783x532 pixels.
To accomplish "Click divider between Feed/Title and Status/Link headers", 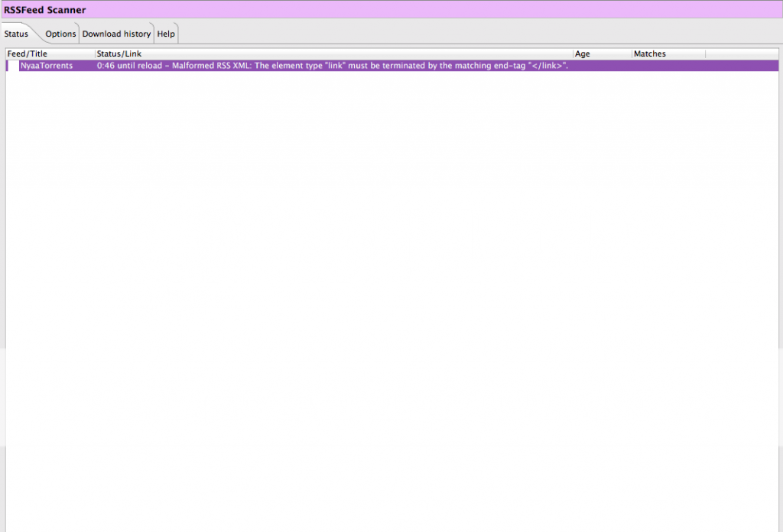I will pos(95,54).
